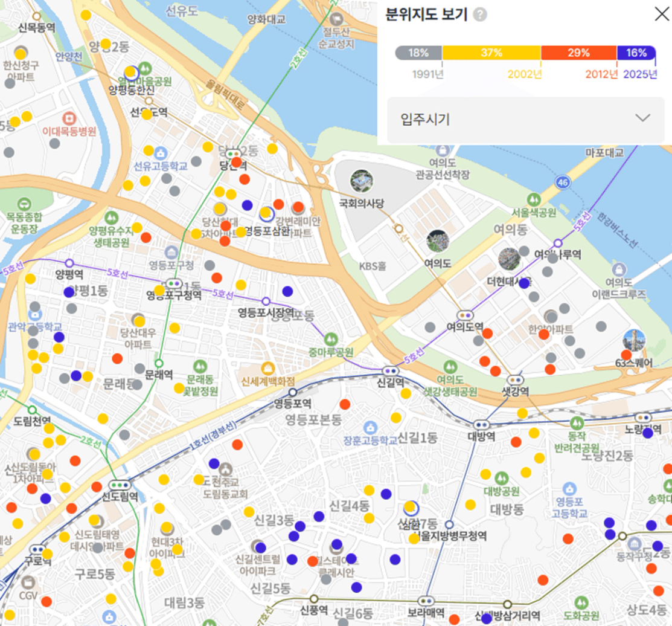
Task: Select the 여의도 이랜드크루즈 icon
Action: [619, 269]
